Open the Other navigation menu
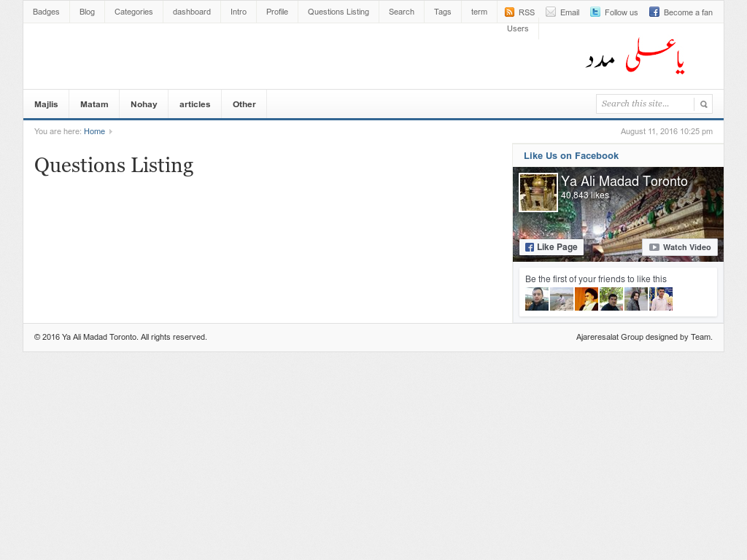Viewport: 747px width, 560px height. click(244, 104)
